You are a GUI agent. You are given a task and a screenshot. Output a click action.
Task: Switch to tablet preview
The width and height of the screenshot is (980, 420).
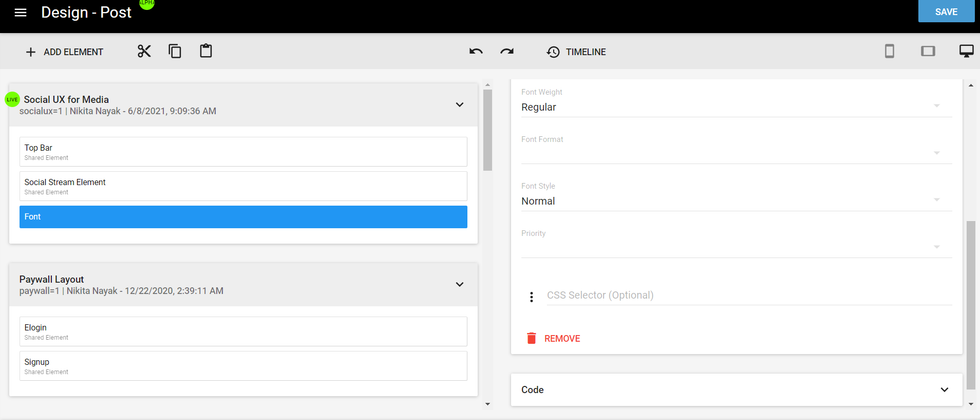pyautogui.click(x=928, y=51)
